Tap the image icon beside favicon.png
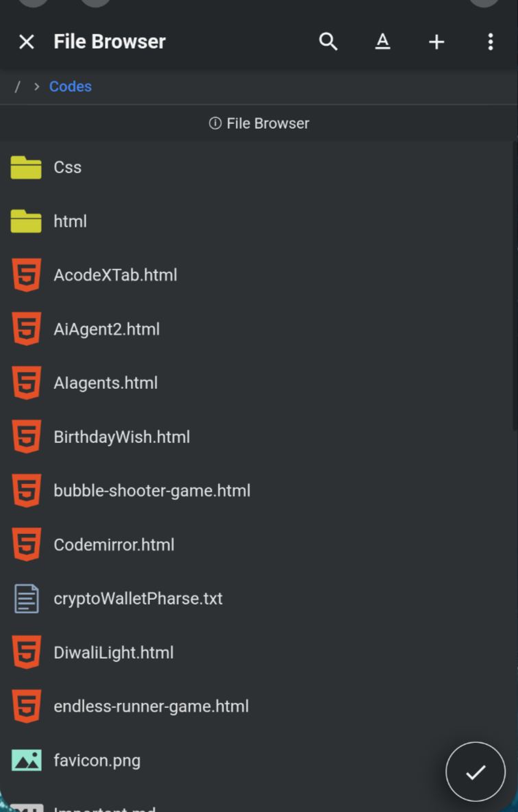Image resolution: width=518 pixels, height=812 pixels. (x=26, y=760)
